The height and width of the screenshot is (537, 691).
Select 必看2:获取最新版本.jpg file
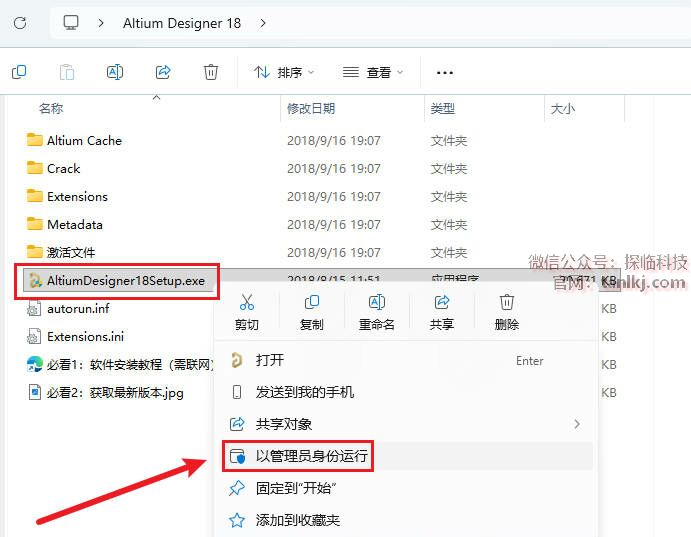click(x=115, y=393)
